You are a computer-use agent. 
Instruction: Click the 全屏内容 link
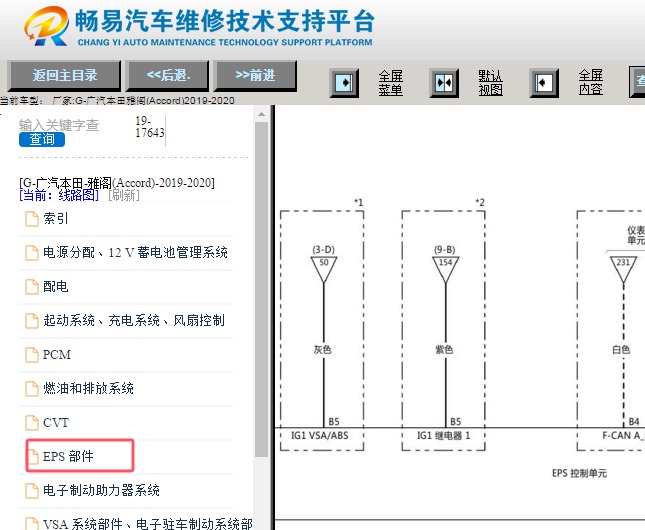point(590,83)
